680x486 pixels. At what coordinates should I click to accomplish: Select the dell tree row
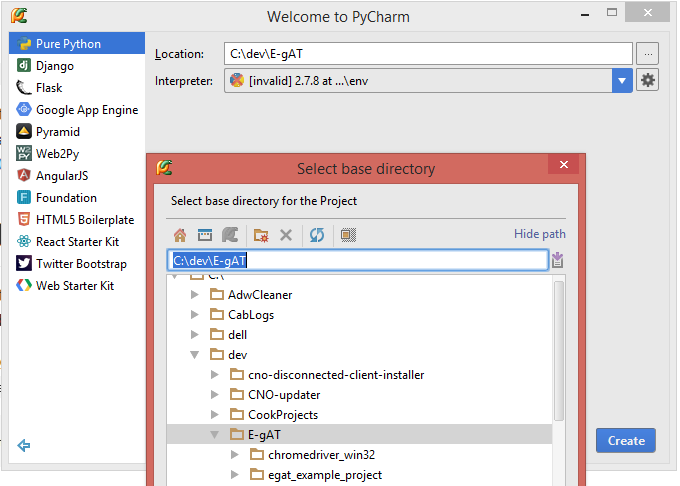(x=359, y=335)
